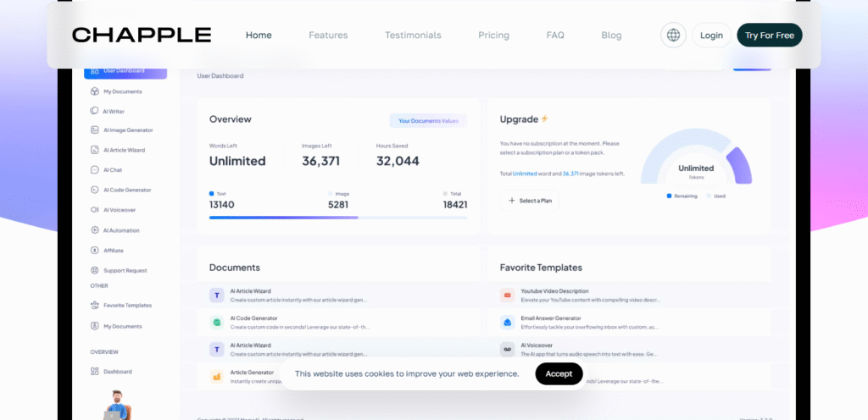The width and height of the screenshot is (868, 420).
Task: Click the avatar illustration in the sidebar
Action: 117,405
